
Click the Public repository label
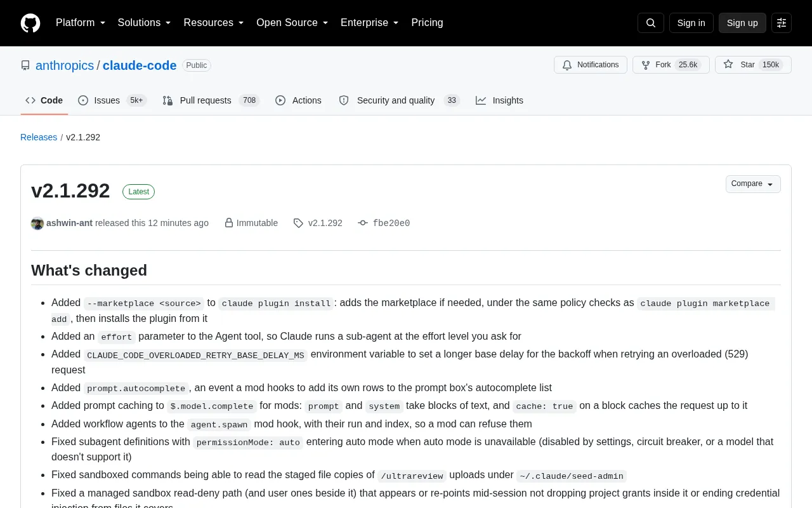point(197,65)
